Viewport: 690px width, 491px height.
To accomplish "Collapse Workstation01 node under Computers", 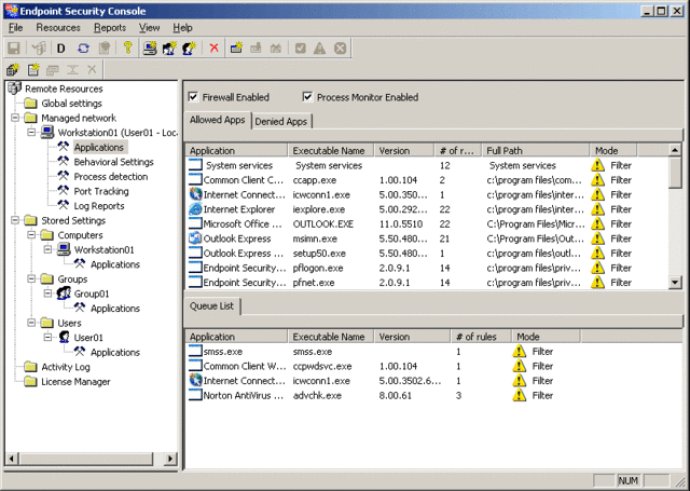I will pos(48,249).
